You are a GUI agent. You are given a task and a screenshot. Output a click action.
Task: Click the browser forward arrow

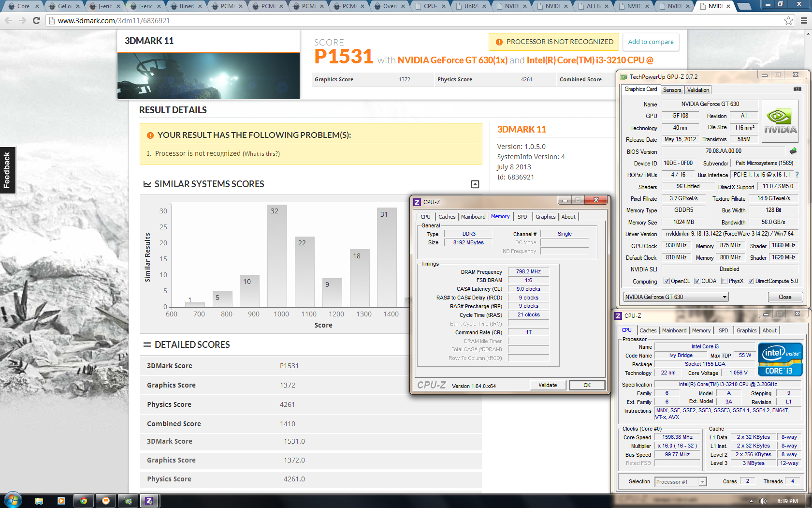point(22,20)
